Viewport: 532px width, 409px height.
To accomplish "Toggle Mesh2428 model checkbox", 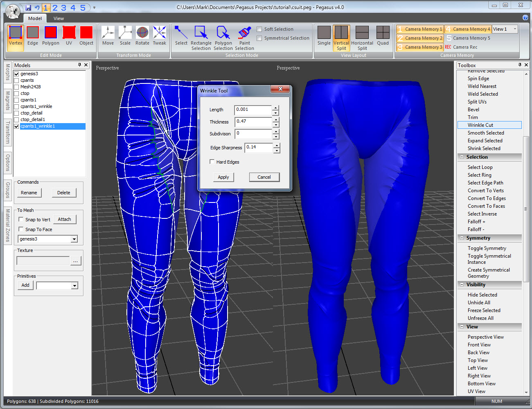I will (x=16, y=87).
